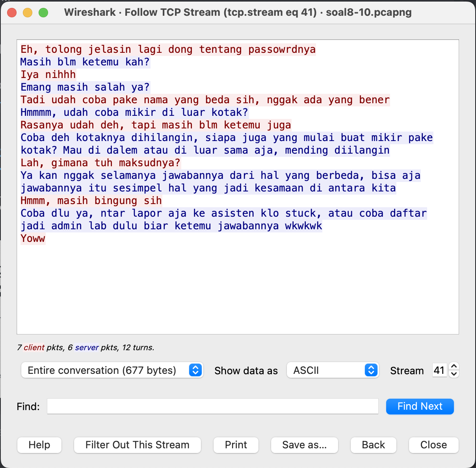Screen dimensions: 476x468
Task: Click the blue server message "Masih blm ketemu kah?"
Action: coord(85,62)
